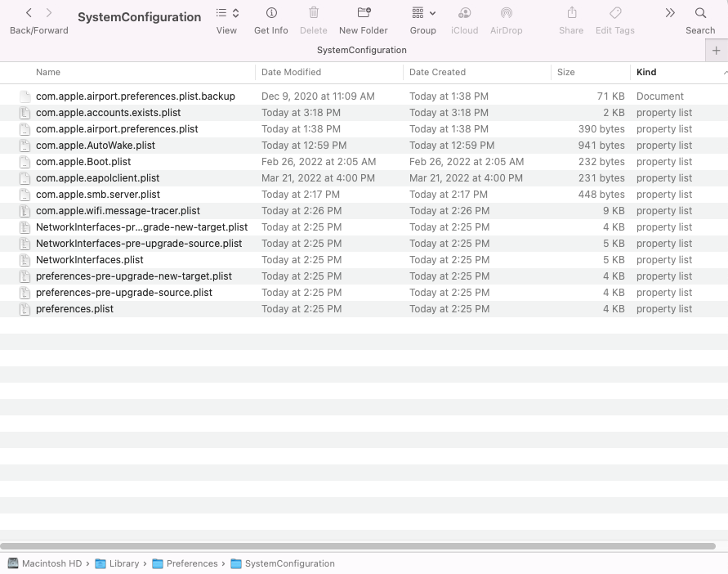Viewport: 728px width, 574px height.
Task: Open Search with the magnifier icon
Action: point(700,13)
